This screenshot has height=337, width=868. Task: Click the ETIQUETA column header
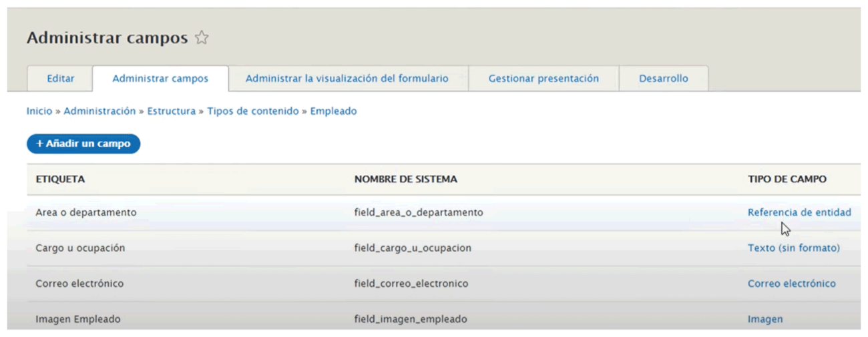[60, 180]
